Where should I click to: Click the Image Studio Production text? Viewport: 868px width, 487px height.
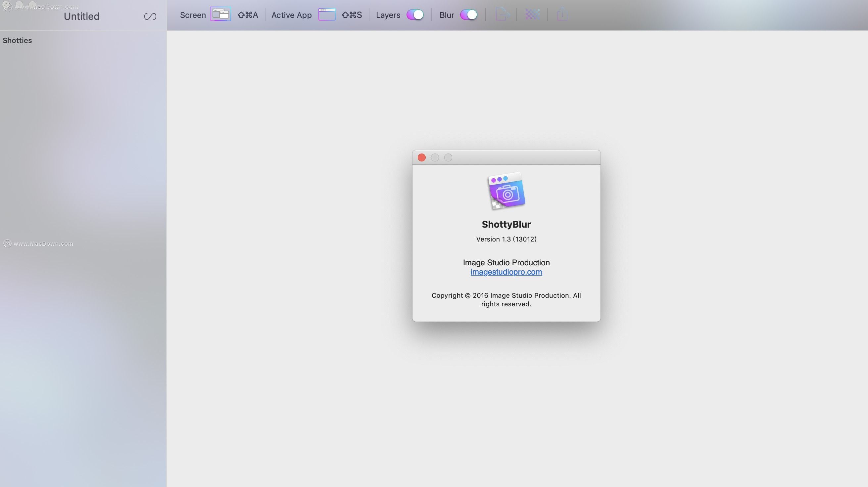click(x=506, y=263)
